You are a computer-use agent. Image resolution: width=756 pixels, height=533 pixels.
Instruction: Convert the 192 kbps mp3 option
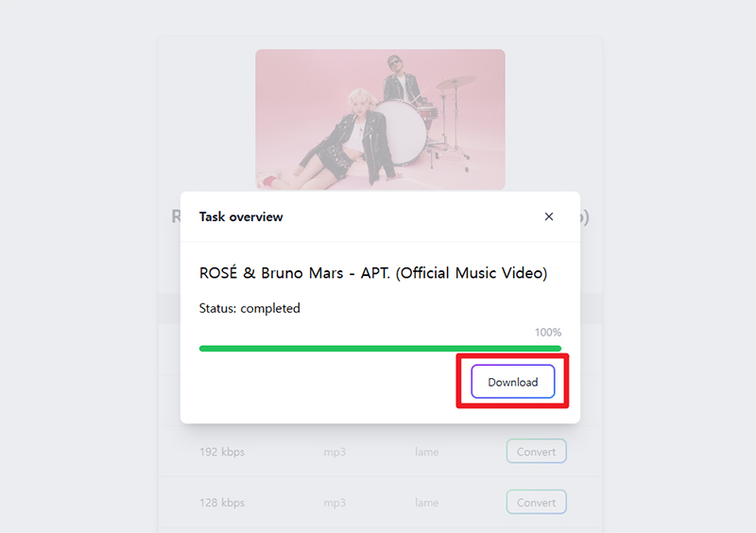click(536, 452)
